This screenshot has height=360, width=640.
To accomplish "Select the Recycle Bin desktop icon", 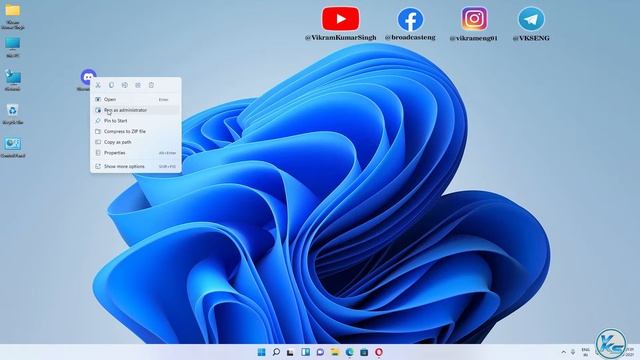I will (x=13, y=110).
